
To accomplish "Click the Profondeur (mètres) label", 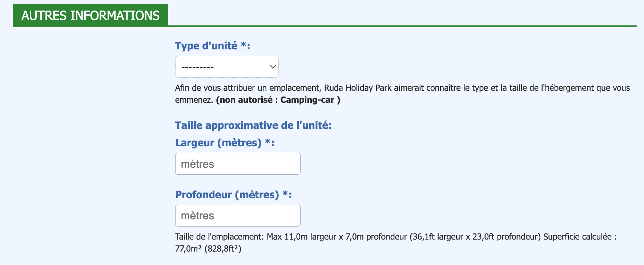I will point(233,195).
